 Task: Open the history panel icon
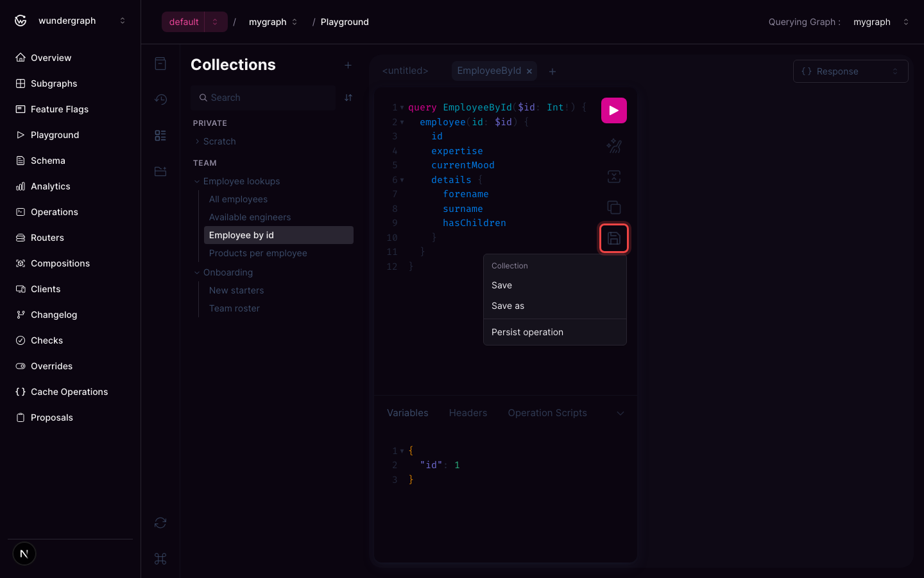click(x=160, y=100)
